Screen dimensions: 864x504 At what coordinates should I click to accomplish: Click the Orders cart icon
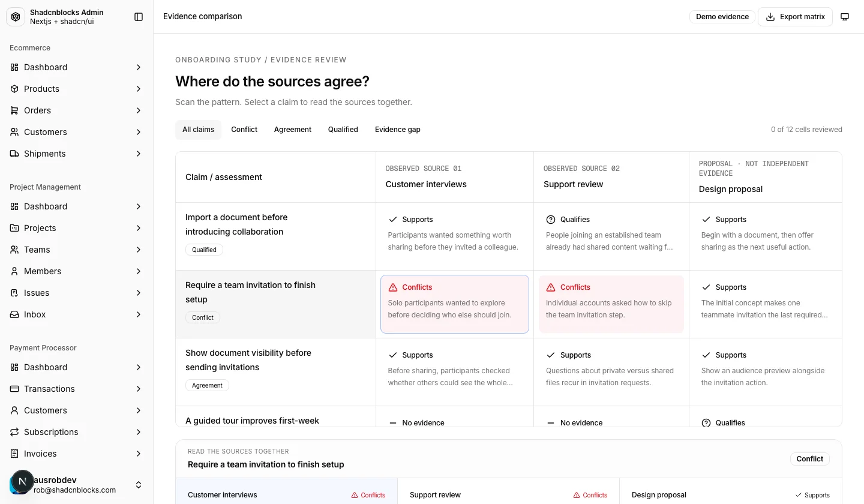click(x=14, y=110)
